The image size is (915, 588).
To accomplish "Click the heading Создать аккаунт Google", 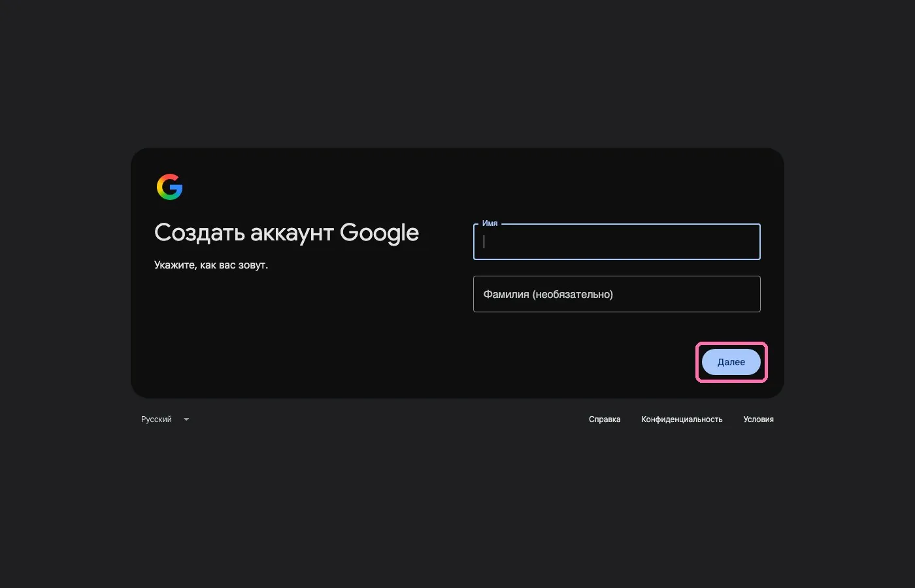I will [x=286, y=233].
